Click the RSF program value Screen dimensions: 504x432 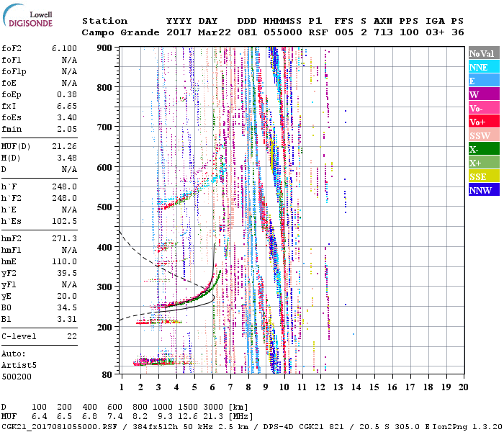[x=318, y=32]
